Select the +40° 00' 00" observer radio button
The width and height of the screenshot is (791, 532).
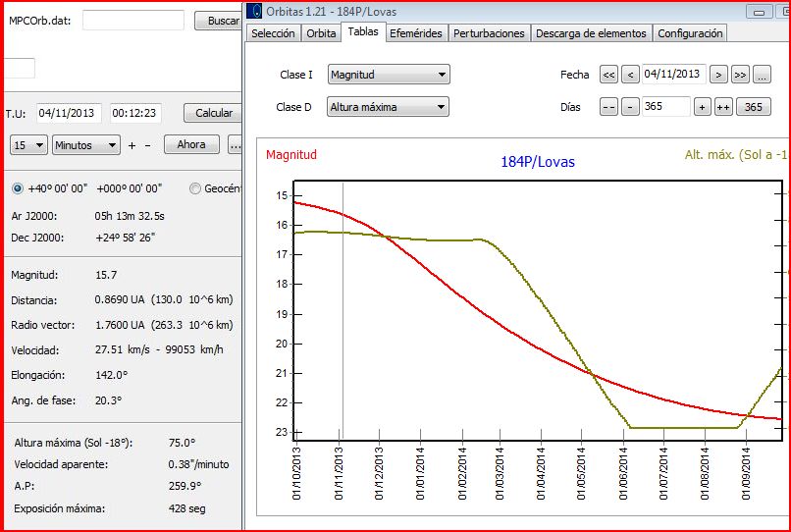point(18,188)
